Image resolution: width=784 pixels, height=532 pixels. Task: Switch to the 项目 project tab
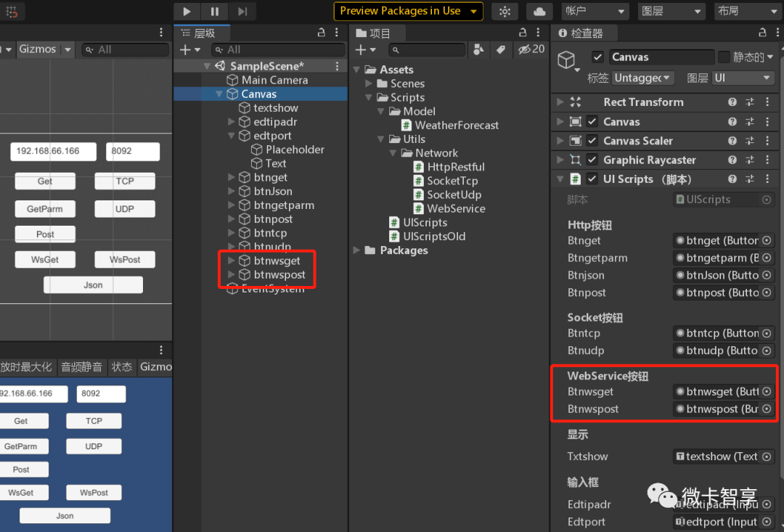pyautogui.click(x=377, y=33)
